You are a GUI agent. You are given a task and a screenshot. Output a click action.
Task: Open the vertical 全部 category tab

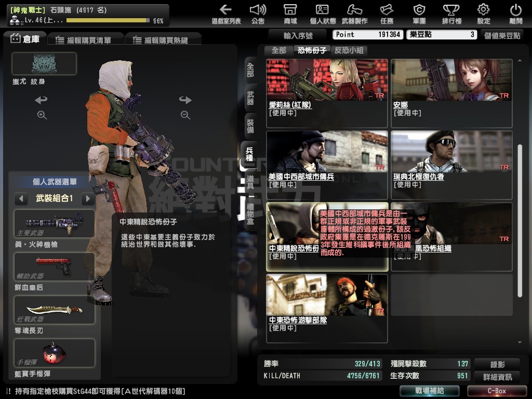click(x=250, y=70)
